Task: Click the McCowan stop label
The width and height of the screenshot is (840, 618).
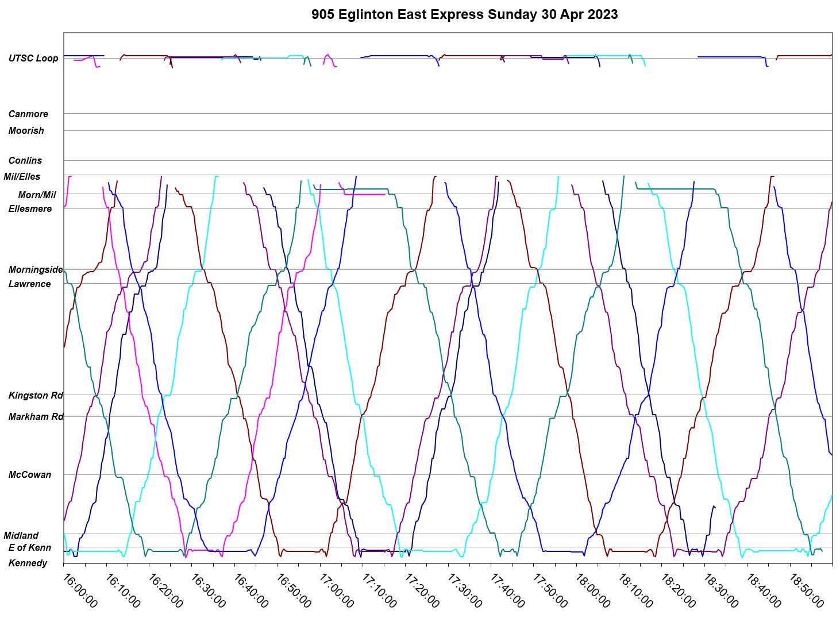Action: [29, 475]
